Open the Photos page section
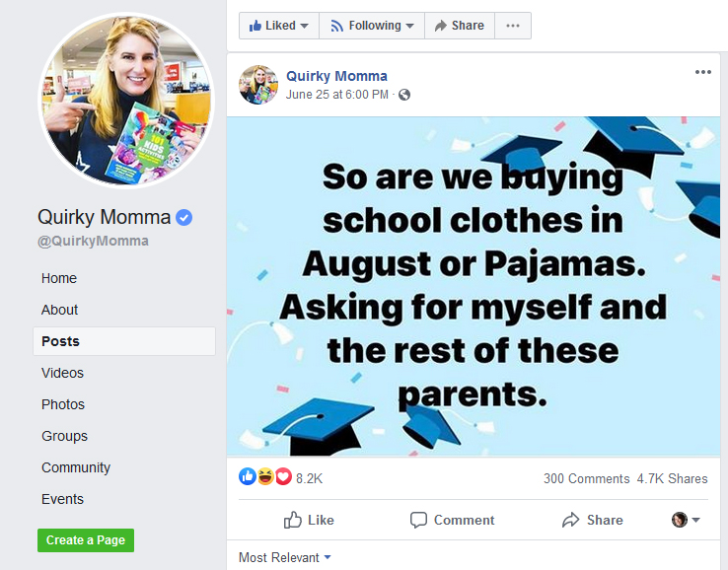This screenshot has width=728, height=570. 63,404
